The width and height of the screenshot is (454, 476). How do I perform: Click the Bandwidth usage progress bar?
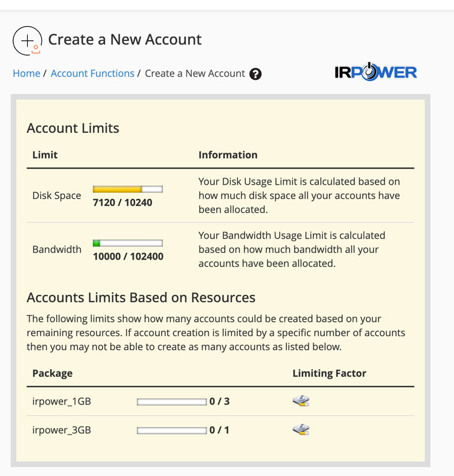[128, 243]
